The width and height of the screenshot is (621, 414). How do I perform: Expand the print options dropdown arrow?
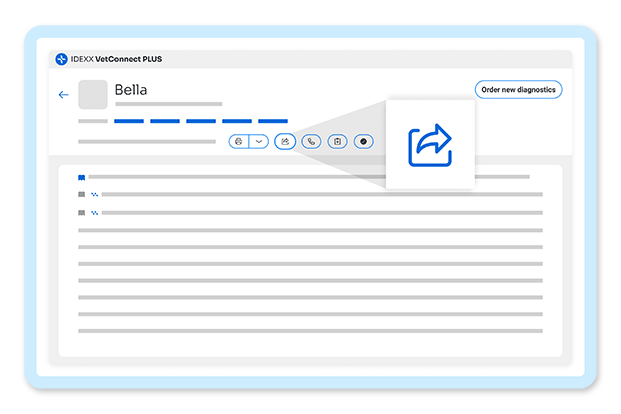tap(259, 141)
